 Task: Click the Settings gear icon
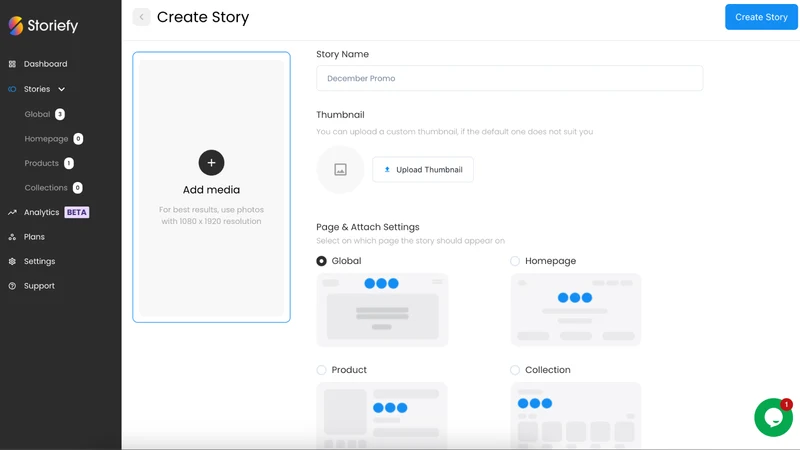point(12,261)
